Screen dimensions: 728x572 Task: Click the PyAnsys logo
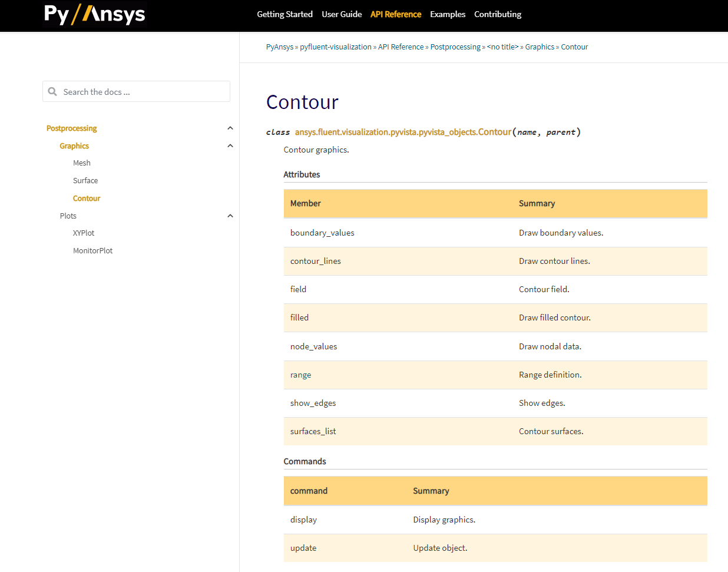pyautogui.click(x=95, y=15)
